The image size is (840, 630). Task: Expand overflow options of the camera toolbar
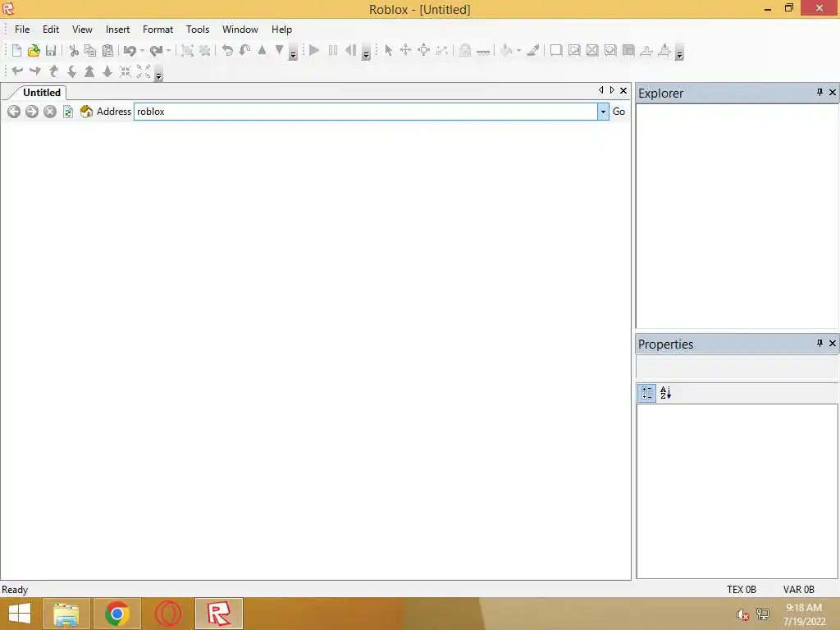click(158, 74)
